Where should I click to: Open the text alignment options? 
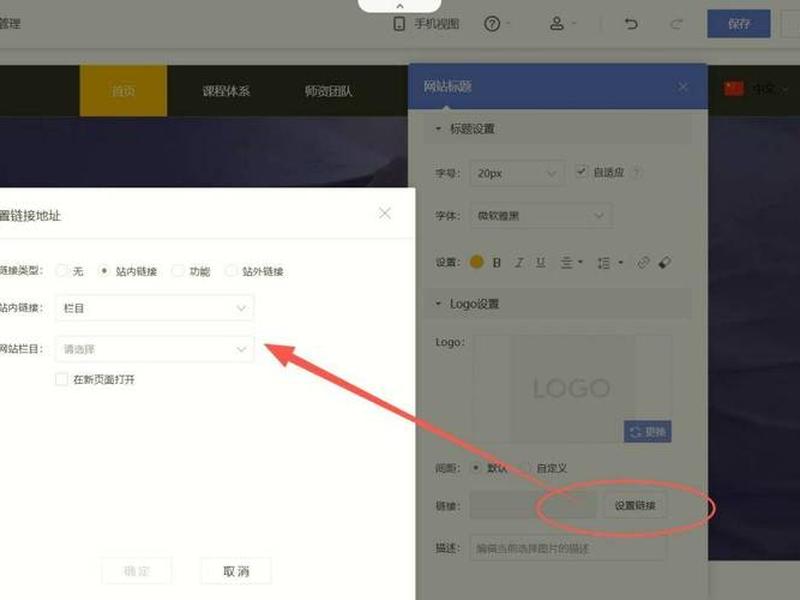tap(571, 263)
